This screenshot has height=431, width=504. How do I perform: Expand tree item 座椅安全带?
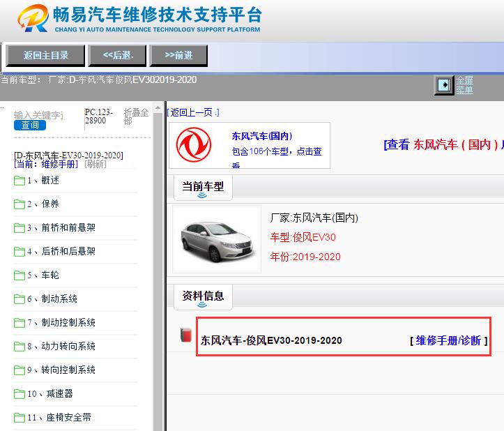[x=68, y=418]
